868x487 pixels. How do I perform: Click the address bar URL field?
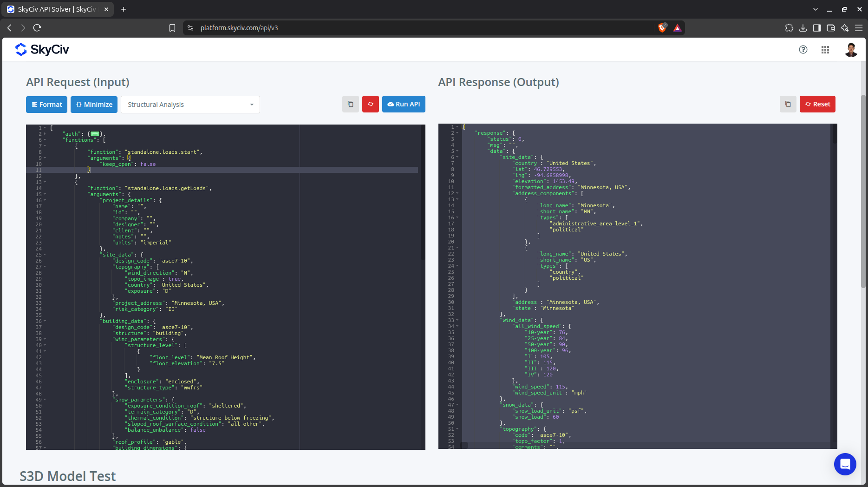click(418, 28)
